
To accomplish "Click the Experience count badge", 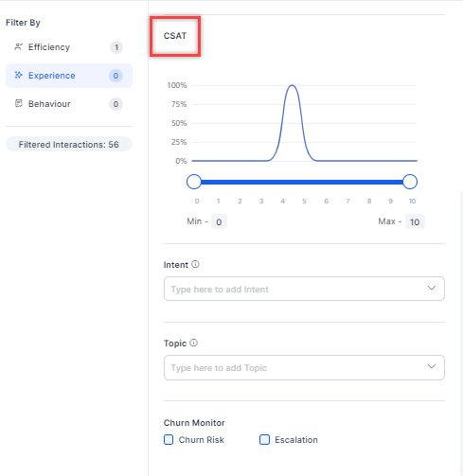I will [116, 76].
